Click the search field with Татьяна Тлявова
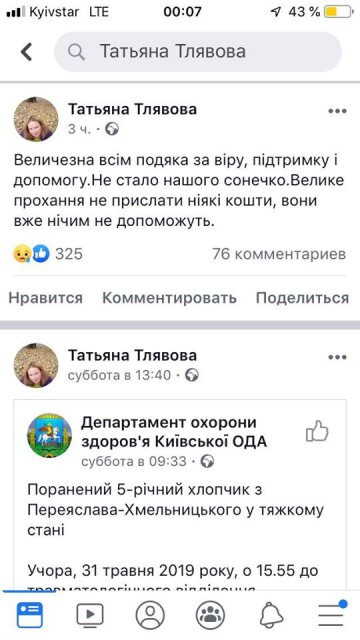Screen dimensions: 360x640 click(x=198, y=52)
